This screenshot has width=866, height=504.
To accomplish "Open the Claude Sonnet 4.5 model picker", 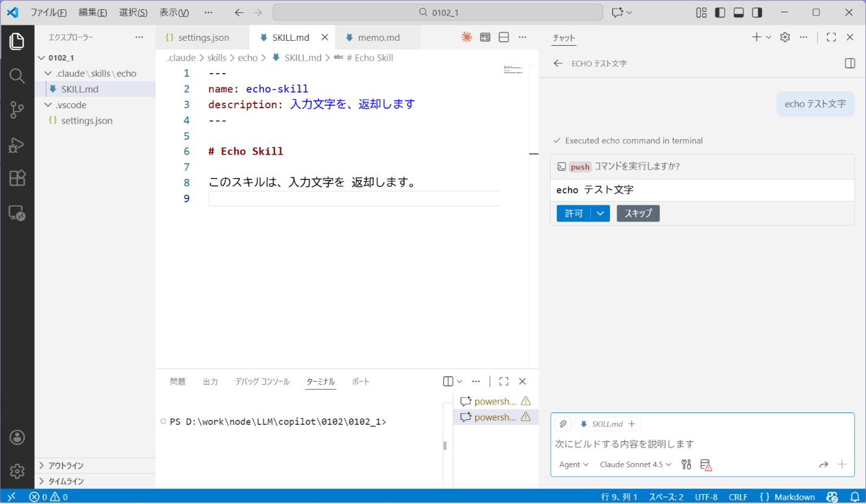I will (x=631, y=464).
